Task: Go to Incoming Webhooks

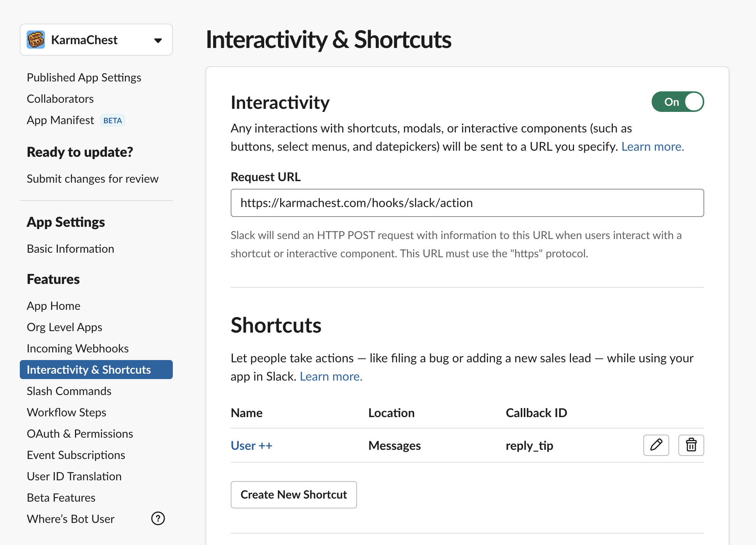Action: [x=78, y=348]
